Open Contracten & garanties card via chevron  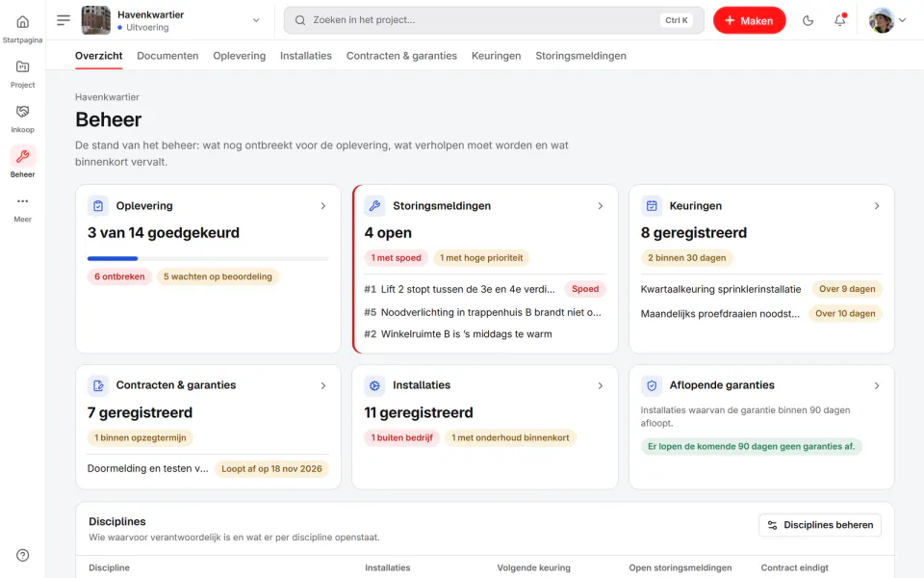click(x=323, y=385)
